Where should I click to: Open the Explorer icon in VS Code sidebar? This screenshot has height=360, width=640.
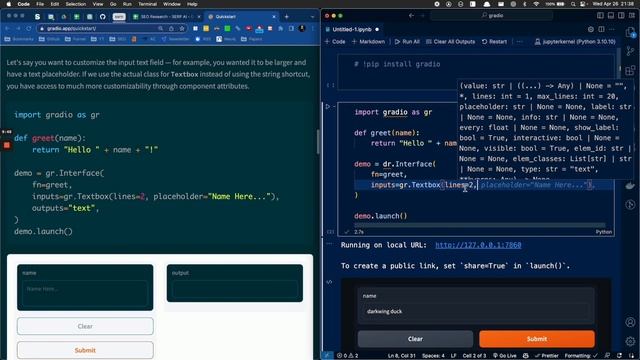(630, 32)
